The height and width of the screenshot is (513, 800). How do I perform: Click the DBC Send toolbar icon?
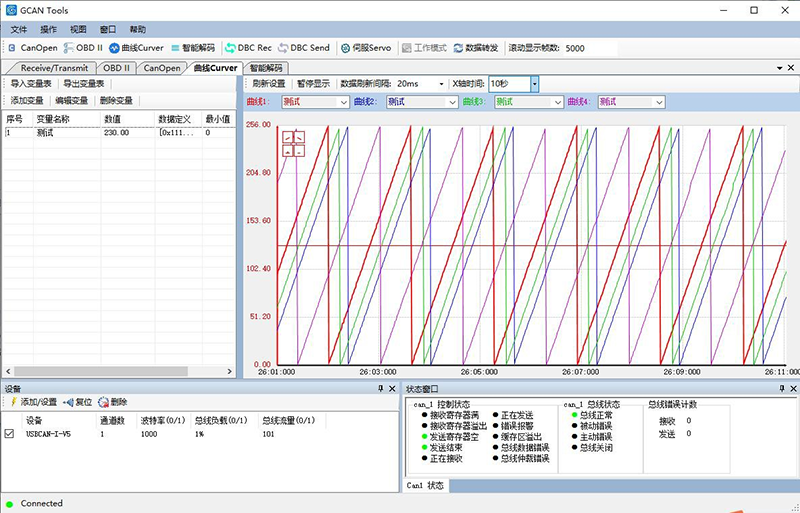[x=304, y=47]
